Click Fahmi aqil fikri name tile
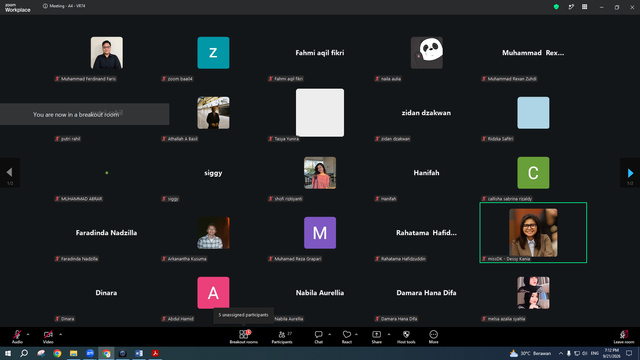640x360 pixels. point(320,53)
